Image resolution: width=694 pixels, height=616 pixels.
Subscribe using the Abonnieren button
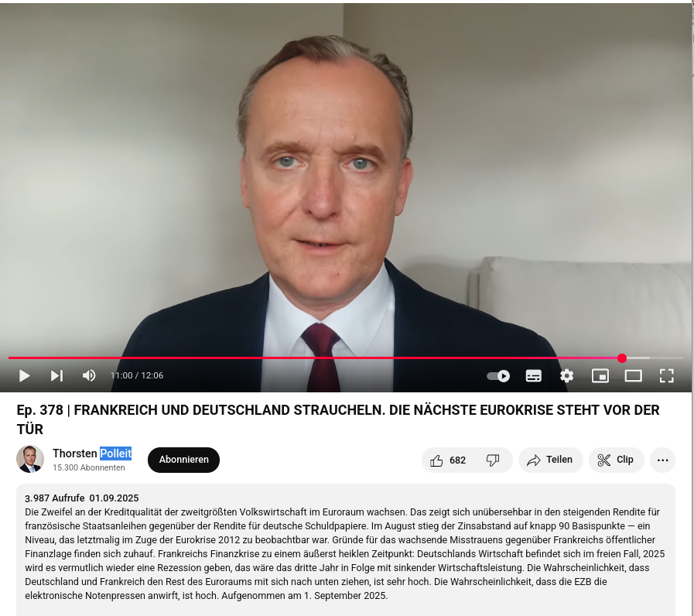[x=183, y=460]
